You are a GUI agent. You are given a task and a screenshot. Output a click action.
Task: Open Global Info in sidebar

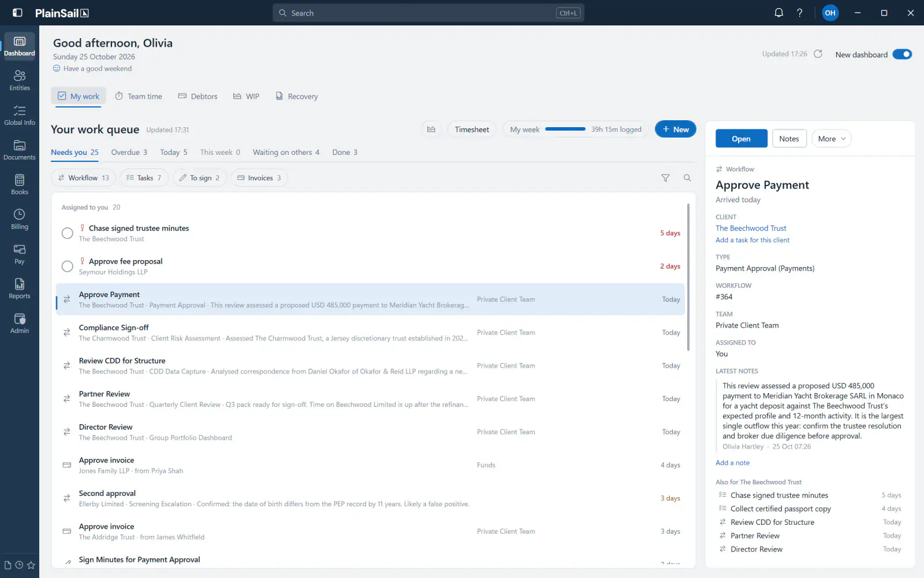pos(20,115)
